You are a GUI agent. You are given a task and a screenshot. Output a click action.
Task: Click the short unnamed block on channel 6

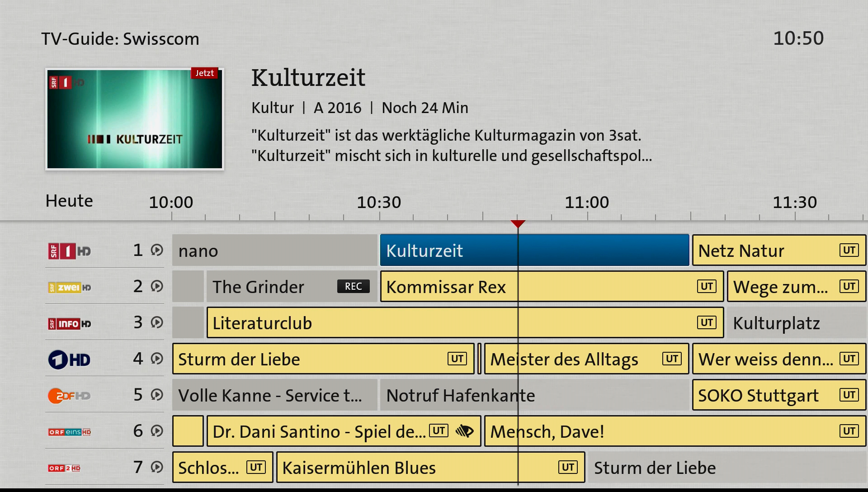point(188,431)
